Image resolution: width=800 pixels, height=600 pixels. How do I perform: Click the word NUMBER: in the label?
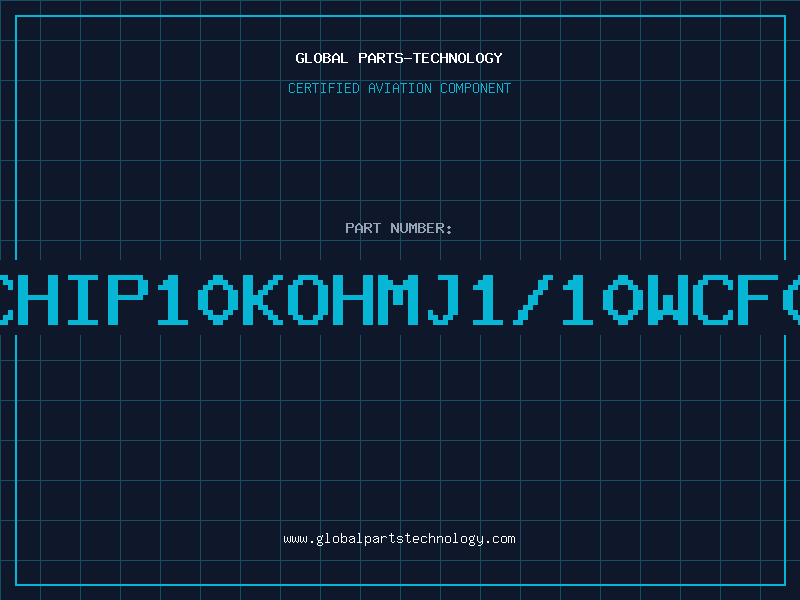tap(421, 228)
